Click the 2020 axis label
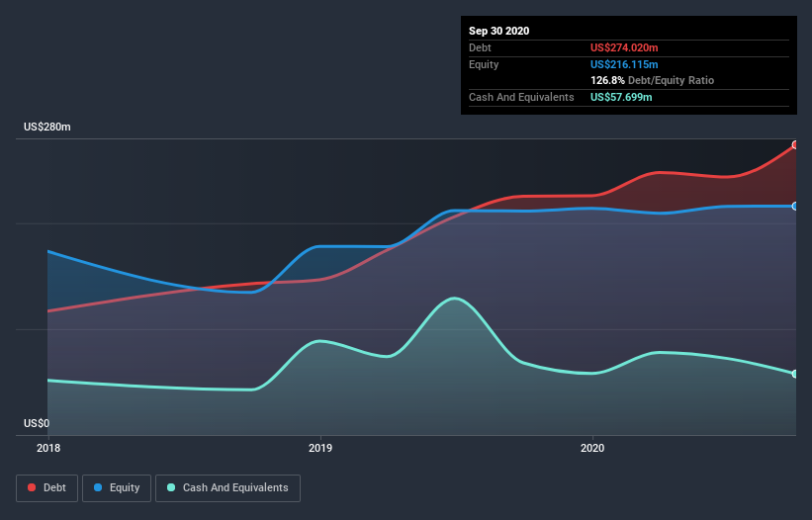This screenshot has width=812, height=520. [x=592, y=448]
